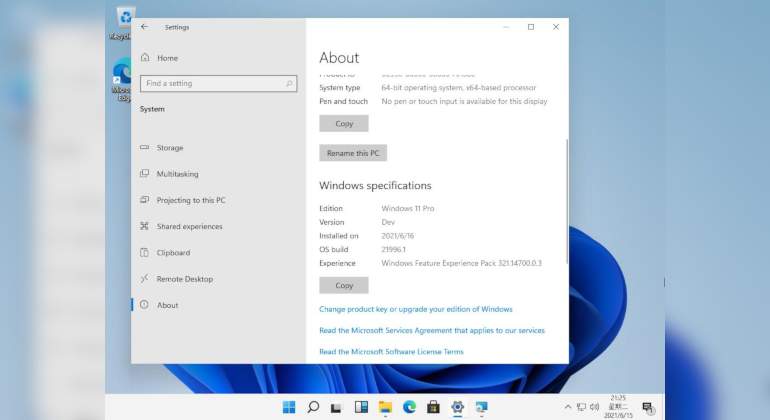Click the Pen and touch label

click(343, 101)
